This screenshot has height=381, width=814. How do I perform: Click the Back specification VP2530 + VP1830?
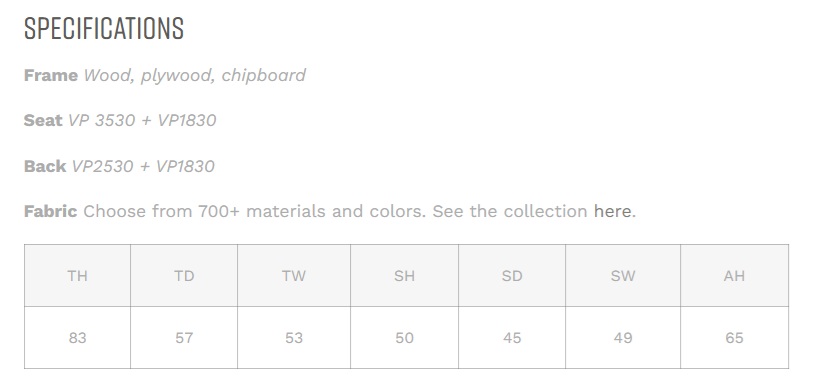(143, 166)
